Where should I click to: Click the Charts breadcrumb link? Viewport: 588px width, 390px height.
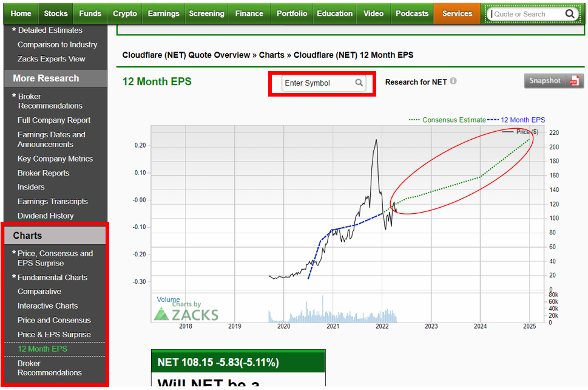(271, 55)
